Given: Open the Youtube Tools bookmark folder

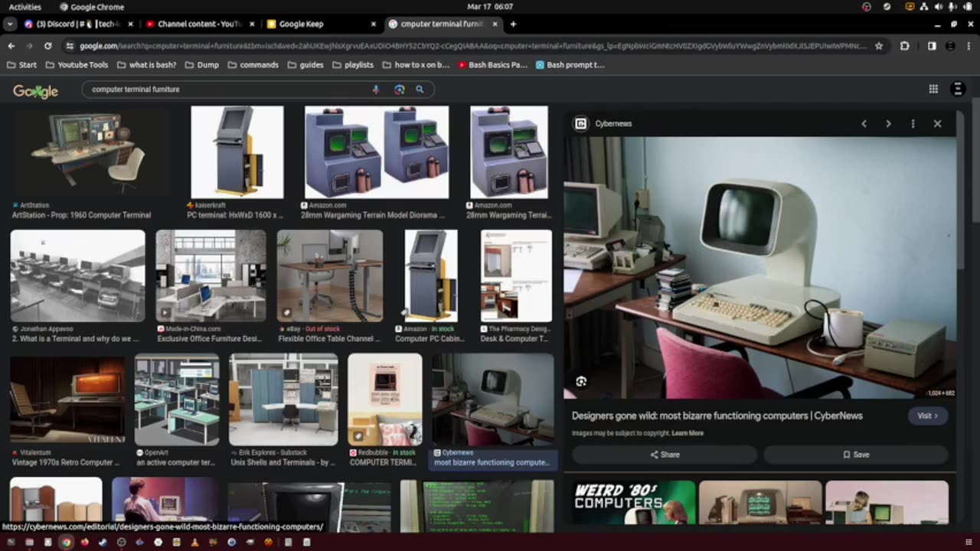Looking at the screenshot, I should pyautogui.click(x=77, y=65).
